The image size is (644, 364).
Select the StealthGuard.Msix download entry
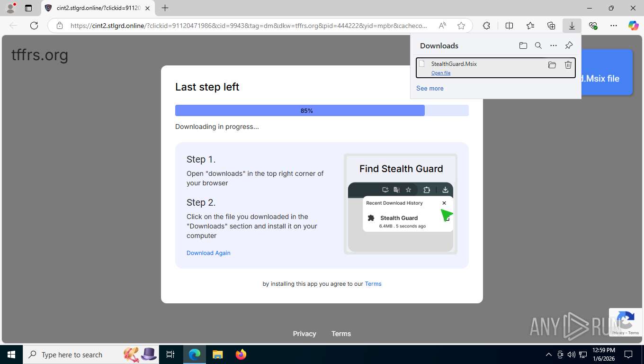coord(495,68)
